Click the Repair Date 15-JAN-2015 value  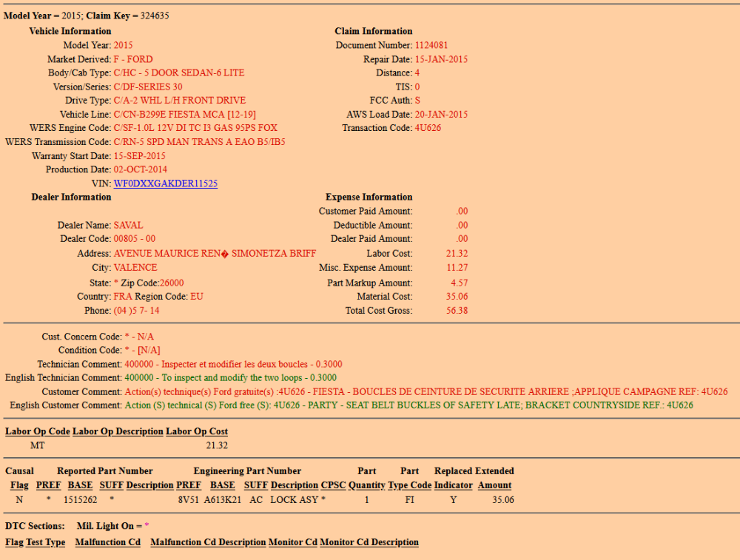pyautogui.click(x=441, y=59)
